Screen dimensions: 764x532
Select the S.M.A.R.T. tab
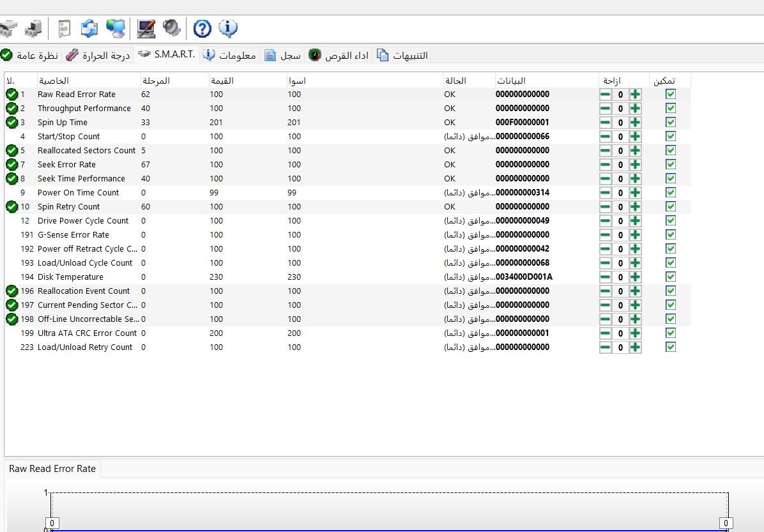point(167,54)
